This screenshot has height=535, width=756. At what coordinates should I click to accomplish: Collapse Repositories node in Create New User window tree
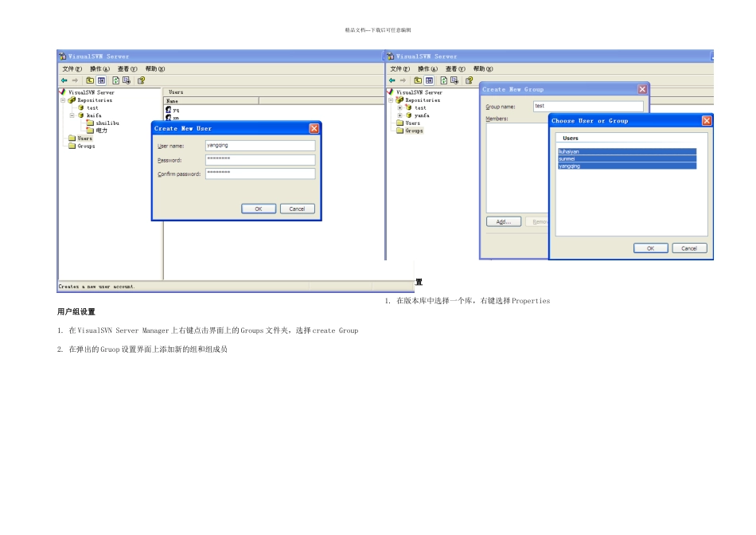coord(63,100)
